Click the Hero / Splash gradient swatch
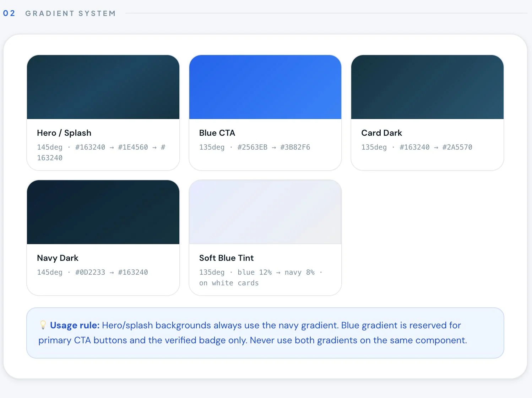The width and height of the screenshot is (532, 398). tap(103, 87)
